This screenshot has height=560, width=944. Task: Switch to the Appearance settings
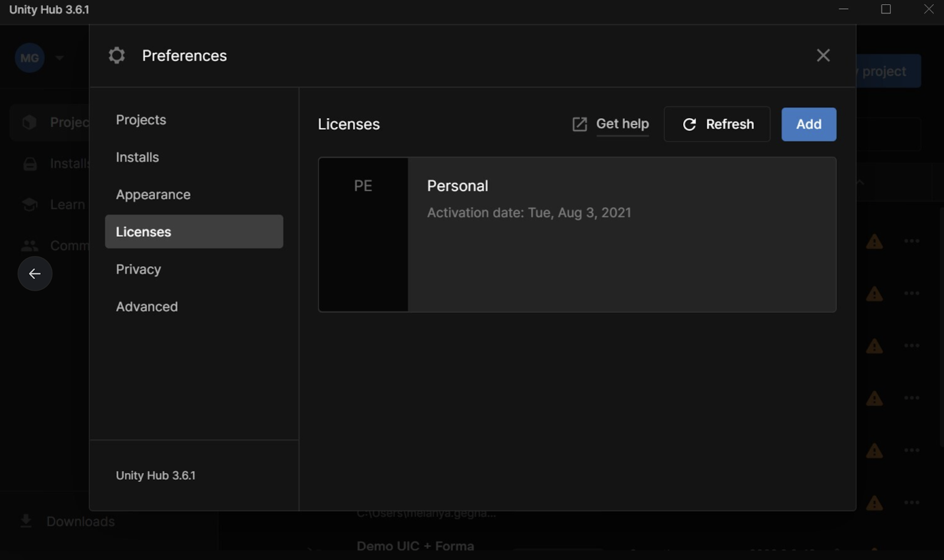click(x=153, y=195)
